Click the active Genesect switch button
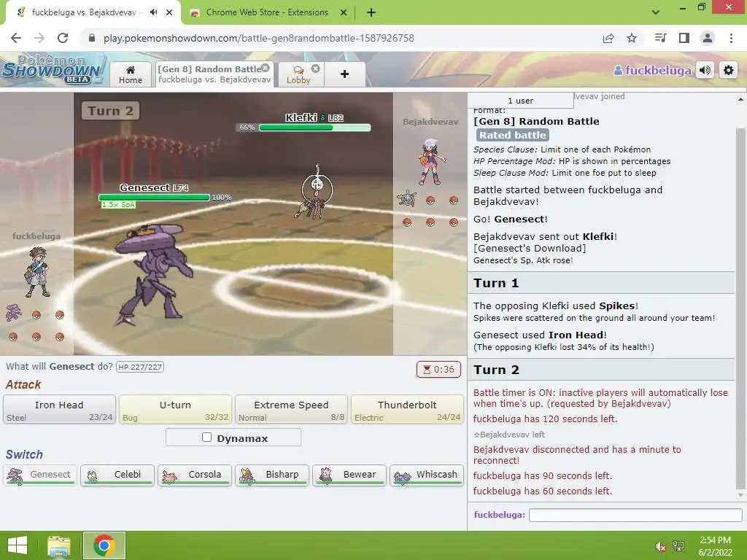Viewport: 747px width, 560px height. coord(40,475)
